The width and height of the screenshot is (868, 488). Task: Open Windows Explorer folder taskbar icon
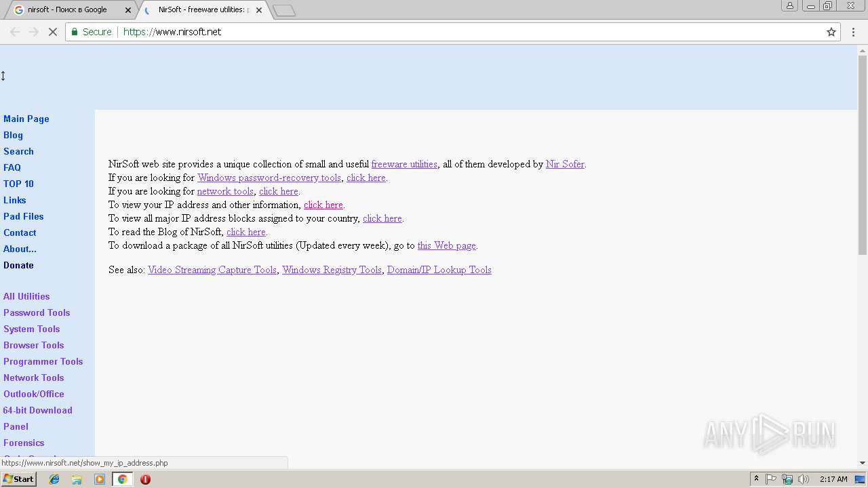[x=77, y=479]
